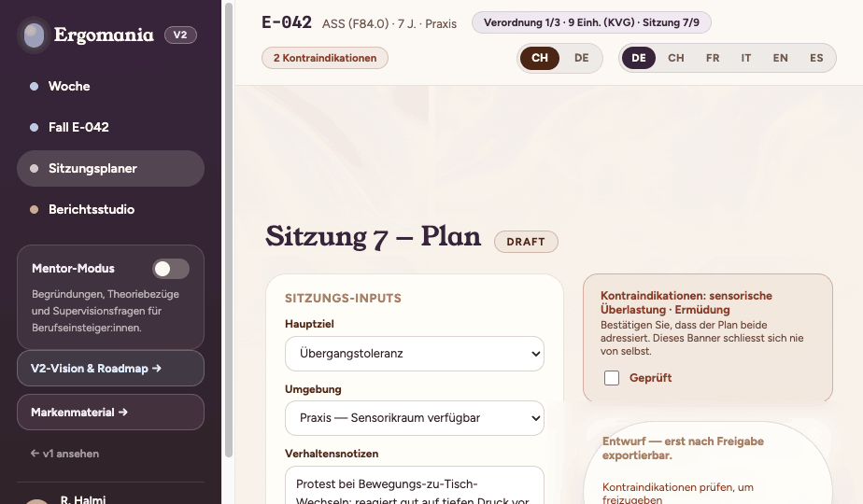The image size is (863, 504).
Task: Click the V2 version badge
Action: (180, 35)
